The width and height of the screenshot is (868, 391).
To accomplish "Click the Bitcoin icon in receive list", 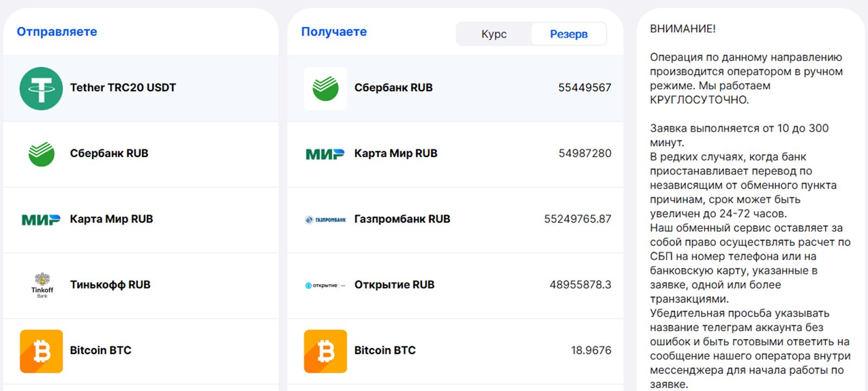I will click(x=325, y=351).
